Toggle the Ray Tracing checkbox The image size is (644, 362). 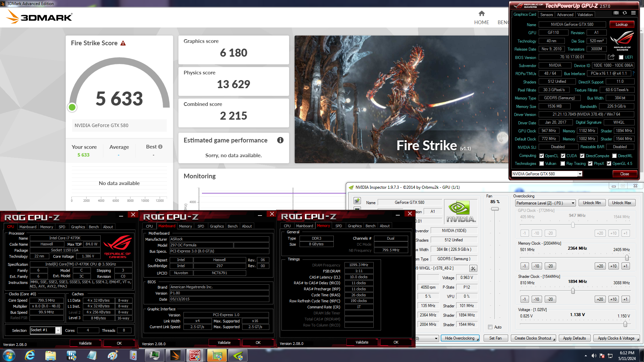tap(563, 164)
